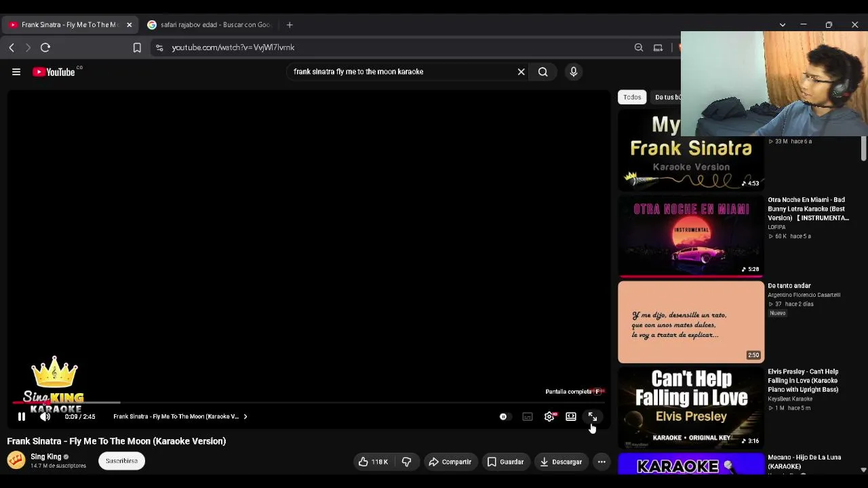Screen dimensions: 868x488
Task: Open the Mecano Hijo De La Luna title
Action: (804, 462)
